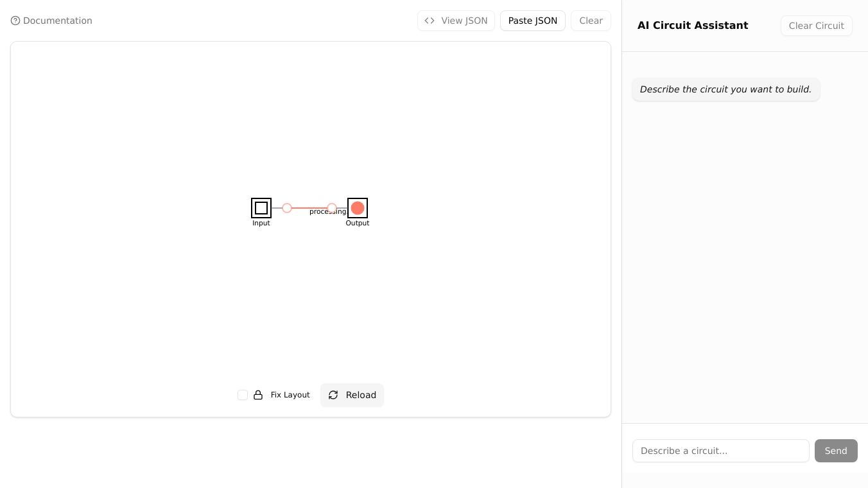Click the Input node square icon

(x=261, y=208)
